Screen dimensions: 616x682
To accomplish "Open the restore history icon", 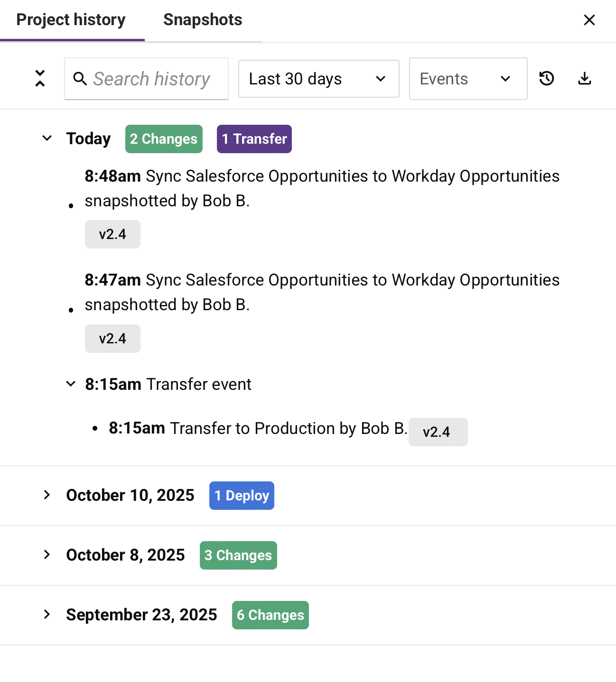I will coord(546,79).
